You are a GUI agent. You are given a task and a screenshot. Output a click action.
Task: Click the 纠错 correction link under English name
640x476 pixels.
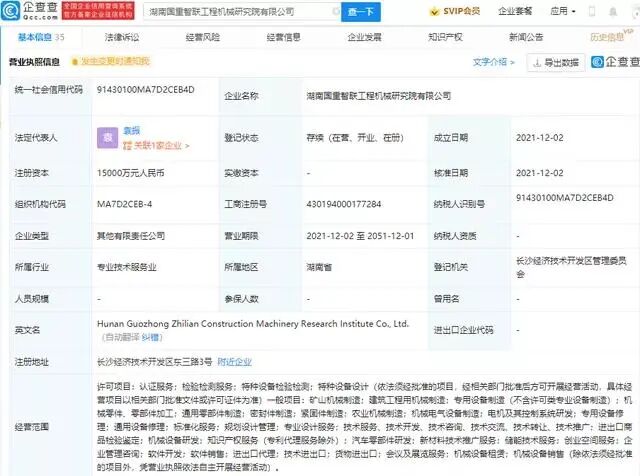tap(150, 337)
